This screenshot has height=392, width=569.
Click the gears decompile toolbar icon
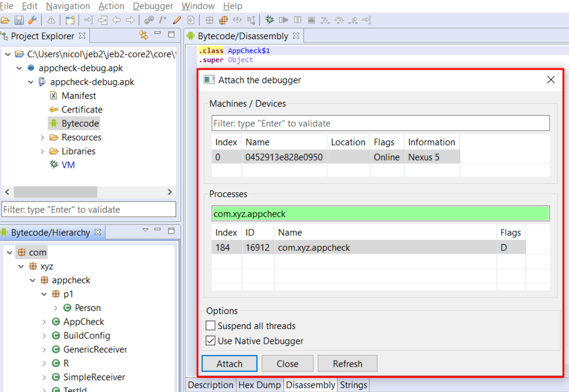point(149,20)
